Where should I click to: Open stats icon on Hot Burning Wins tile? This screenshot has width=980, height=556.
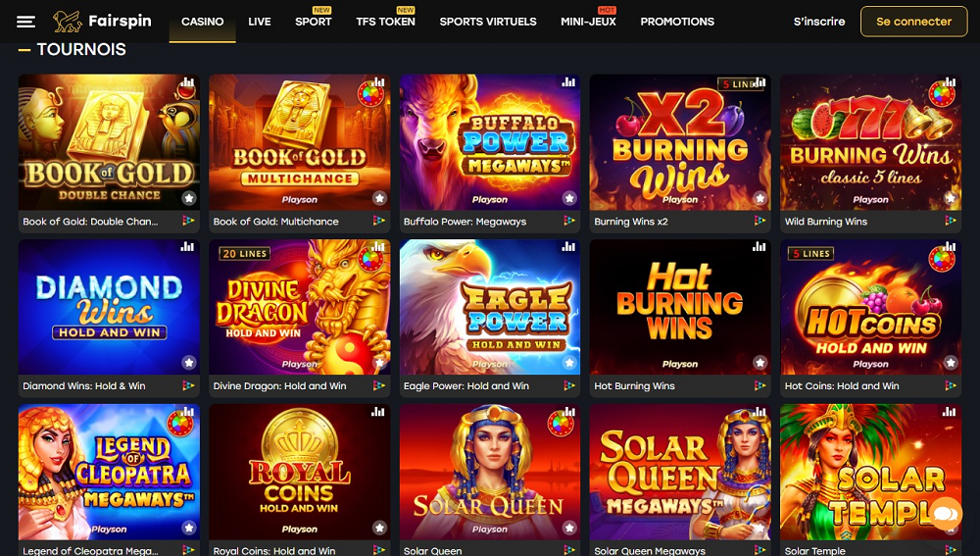pos(759,246)
